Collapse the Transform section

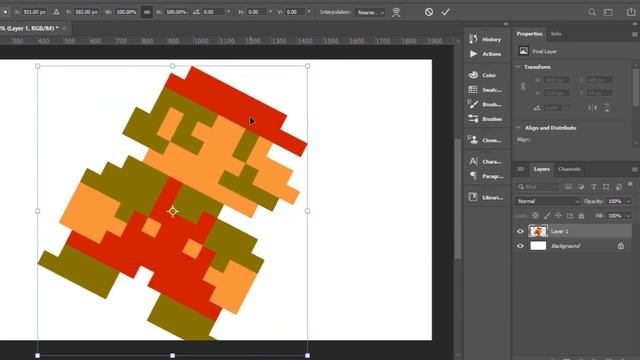(518, 67)
